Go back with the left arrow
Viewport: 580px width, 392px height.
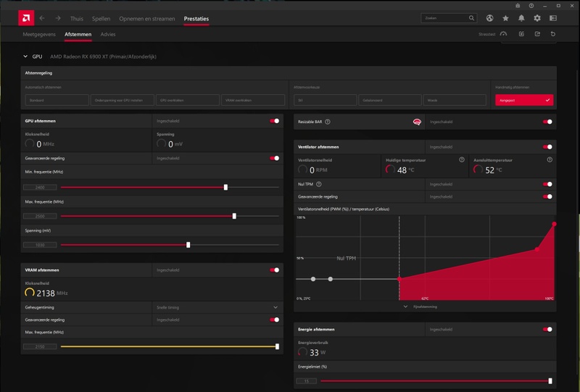click(42, 18)
